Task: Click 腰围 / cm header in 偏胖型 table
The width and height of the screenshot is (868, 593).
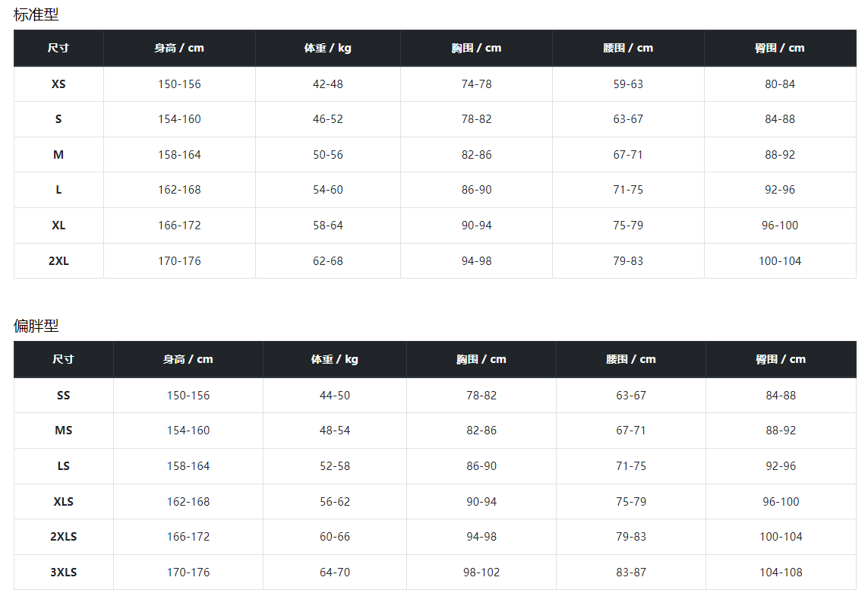Action: click(x=630, y=359)
